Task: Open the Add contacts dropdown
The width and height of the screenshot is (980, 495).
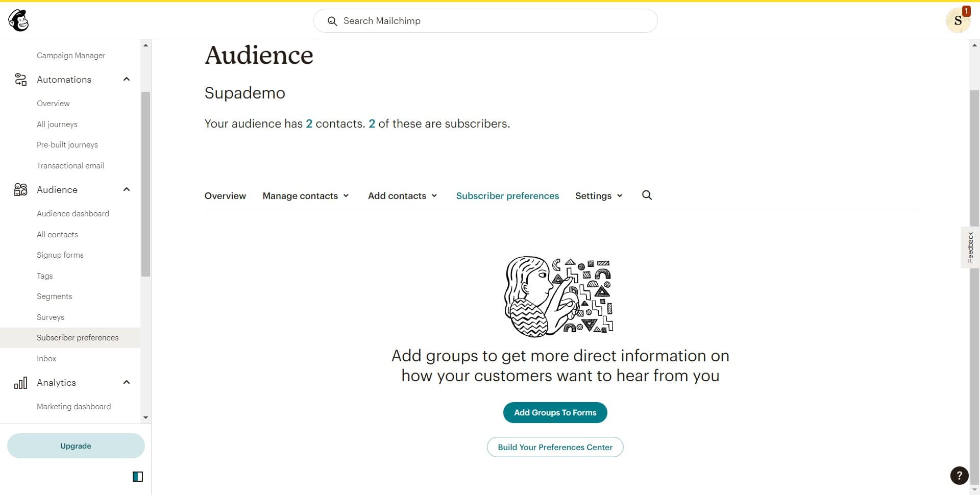Action: coord(402,195)
